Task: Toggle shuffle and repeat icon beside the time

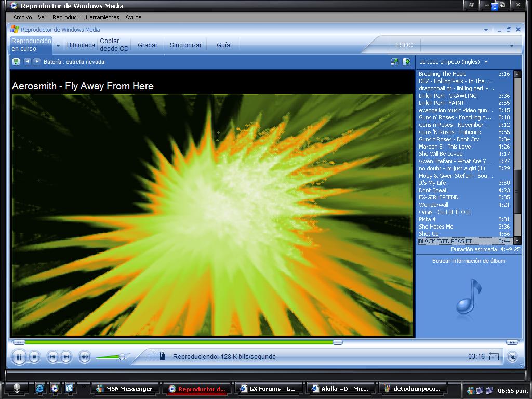Action: [494, 356]
